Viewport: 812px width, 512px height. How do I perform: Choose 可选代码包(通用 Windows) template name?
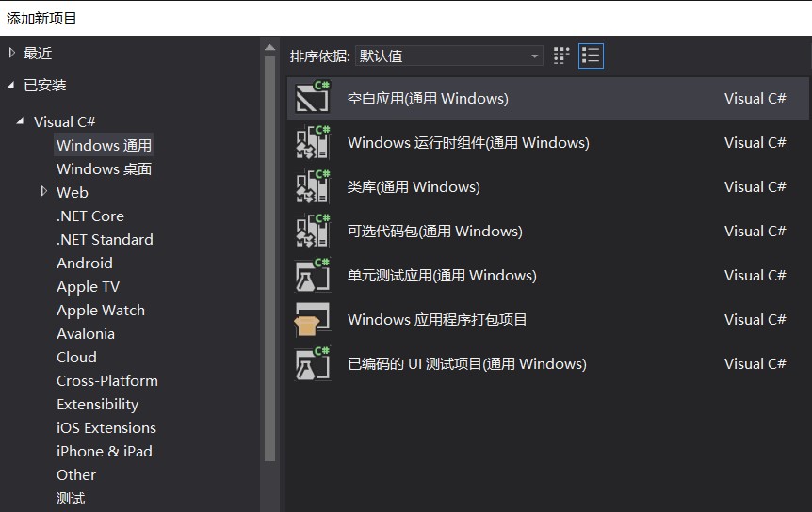coord(434,232)
